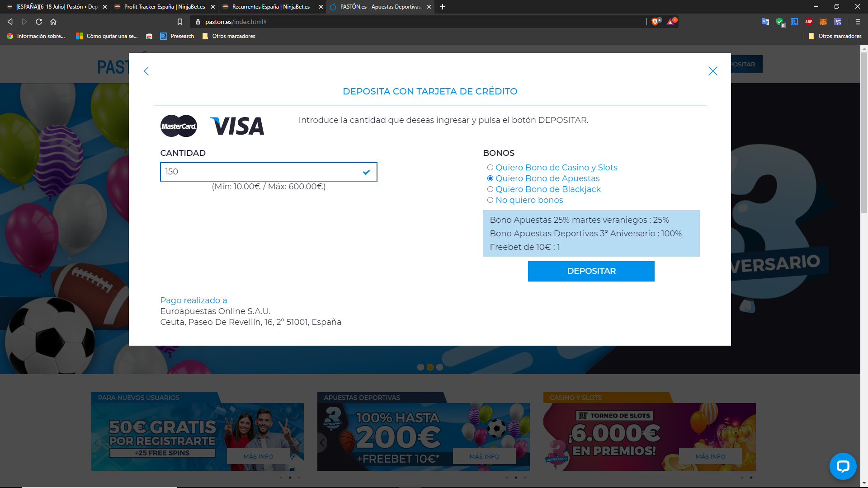868x488 pixels.
Task: Select Quiero Bono de Casino y Slots
Action: point(490,168)
